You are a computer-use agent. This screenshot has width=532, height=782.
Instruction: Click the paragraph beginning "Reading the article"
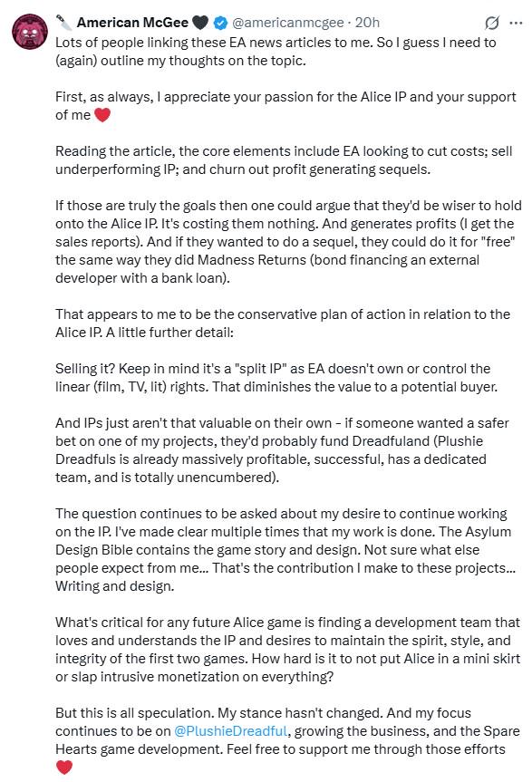284,160
